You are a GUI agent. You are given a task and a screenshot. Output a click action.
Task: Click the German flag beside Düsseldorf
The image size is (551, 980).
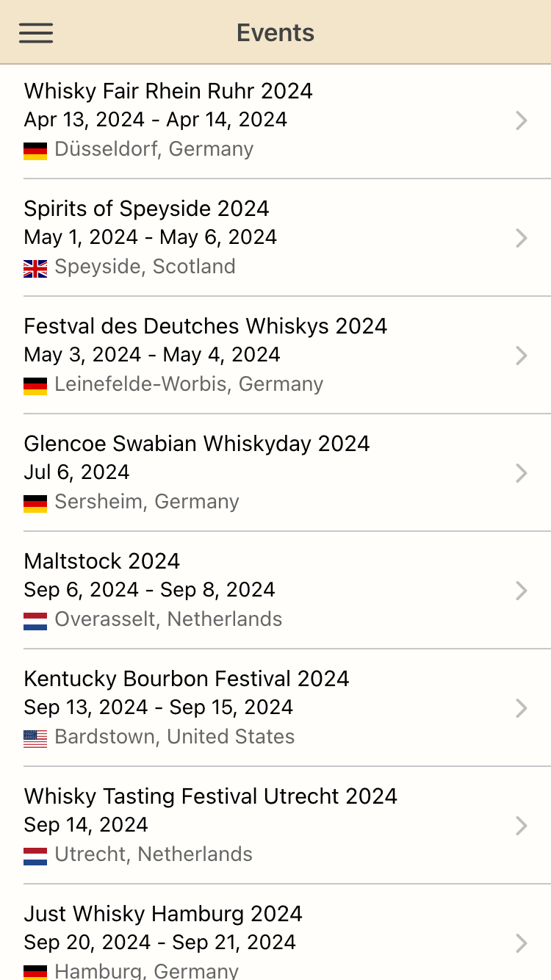35,151
